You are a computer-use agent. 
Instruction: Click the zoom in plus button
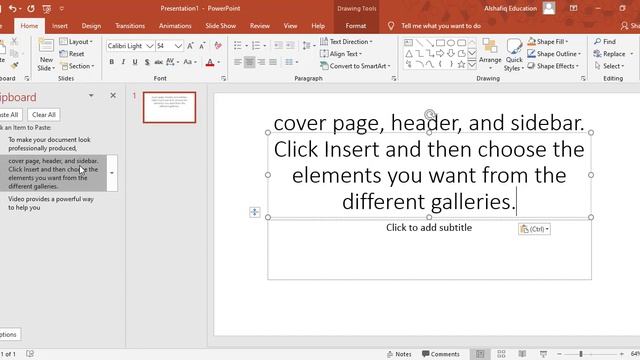(621, 354)
